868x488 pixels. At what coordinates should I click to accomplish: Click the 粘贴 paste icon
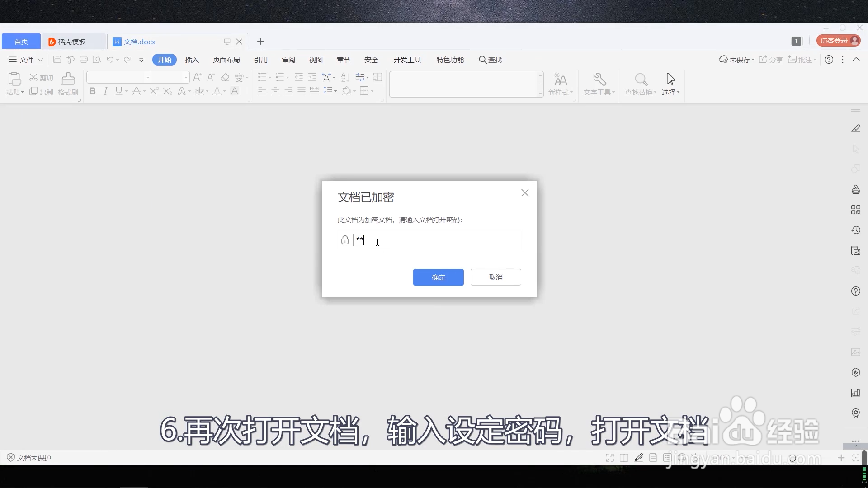coord(14,79)
